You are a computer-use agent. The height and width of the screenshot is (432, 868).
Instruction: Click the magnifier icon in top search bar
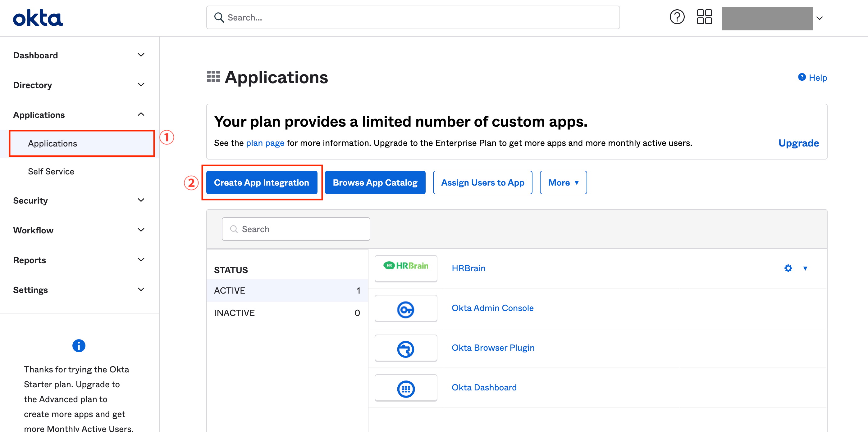click(219, 17)
